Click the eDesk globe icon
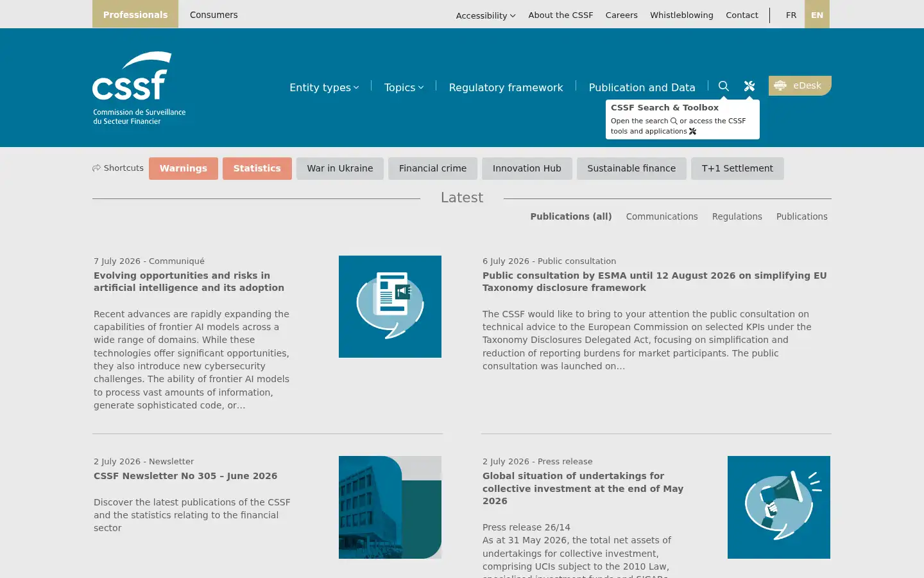924x578 pixels. [780, 85]
